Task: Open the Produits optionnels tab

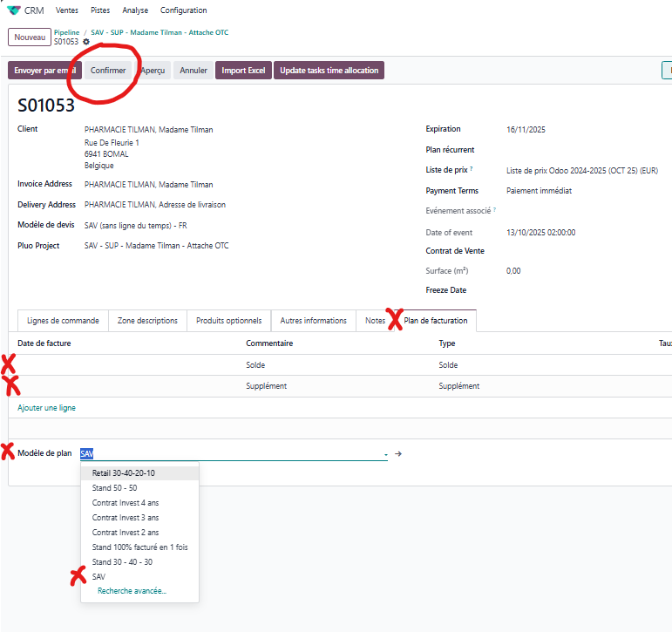Action: pyautogui.click(x=228, y=321)
